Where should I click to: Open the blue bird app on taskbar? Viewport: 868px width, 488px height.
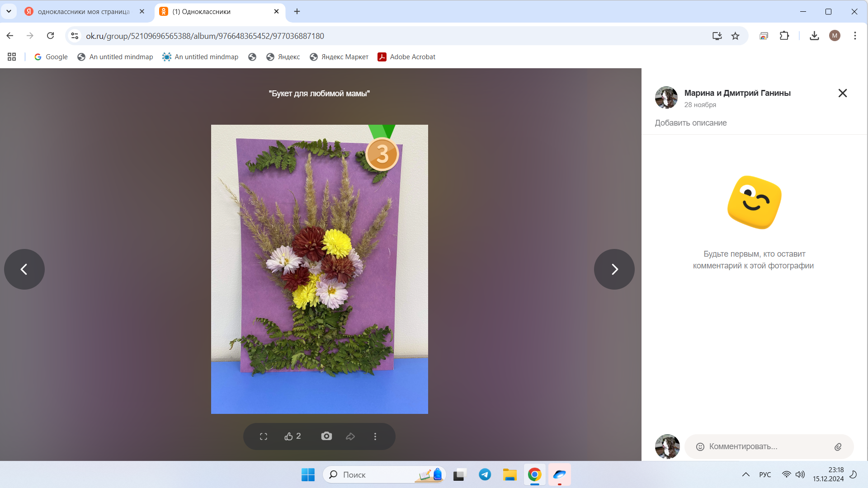click(560, 475)
